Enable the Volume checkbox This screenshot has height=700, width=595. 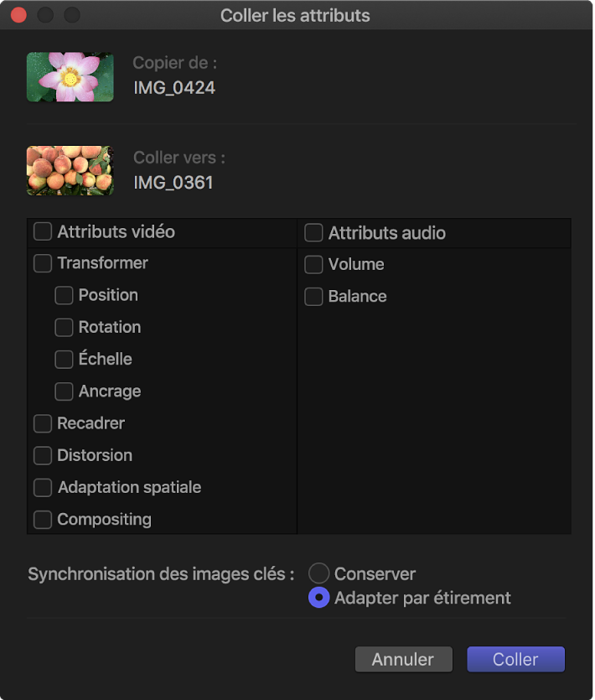[x=313, y=265]
